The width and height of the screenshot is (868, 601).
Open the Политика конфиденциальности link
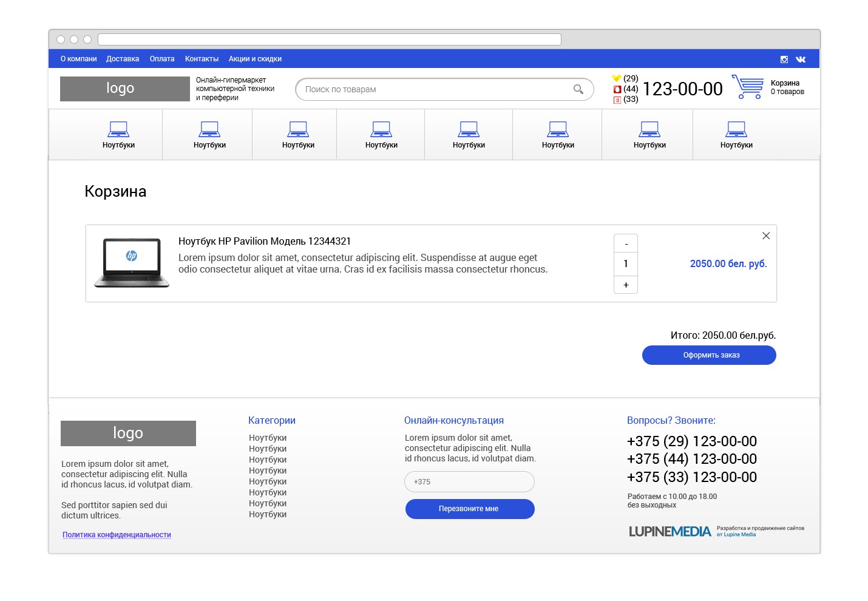(117, 535)
